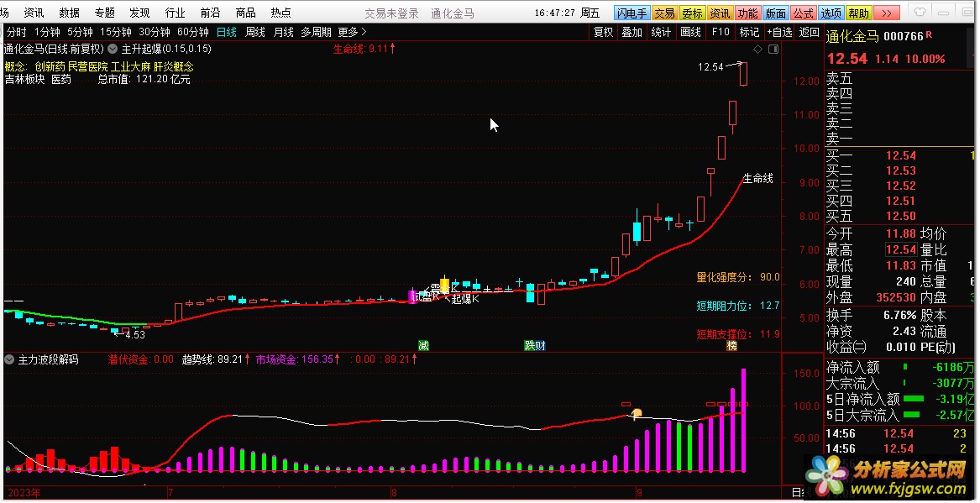Click the stock name 通化金马 in quote panel

coord(852,36)
